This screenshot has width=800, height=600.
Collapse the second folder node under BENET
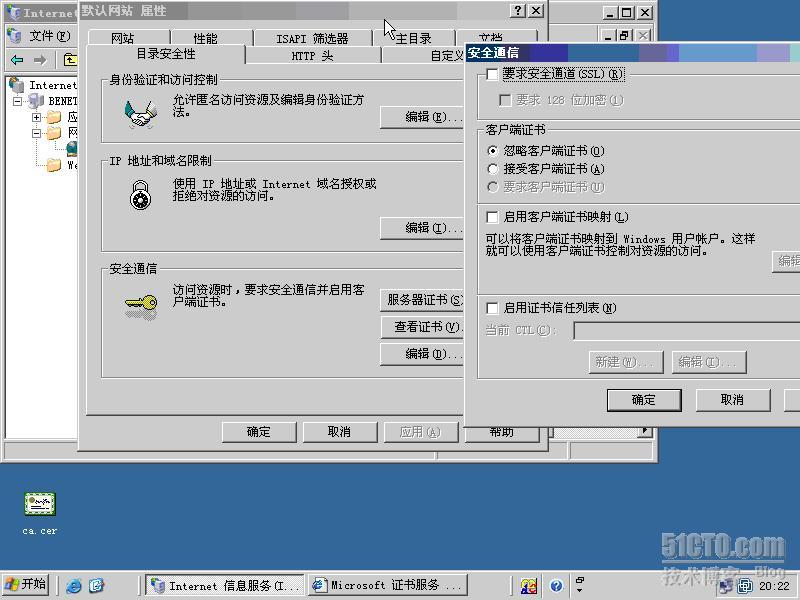click(36, 133)
